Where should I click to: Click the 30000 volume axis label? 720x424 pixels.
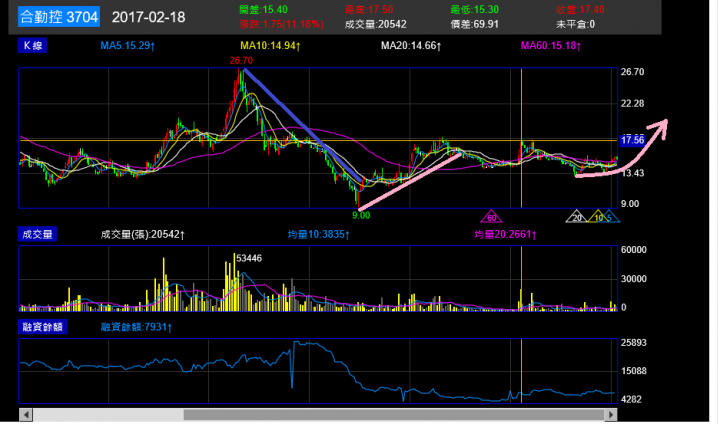(x=634, y=278)
